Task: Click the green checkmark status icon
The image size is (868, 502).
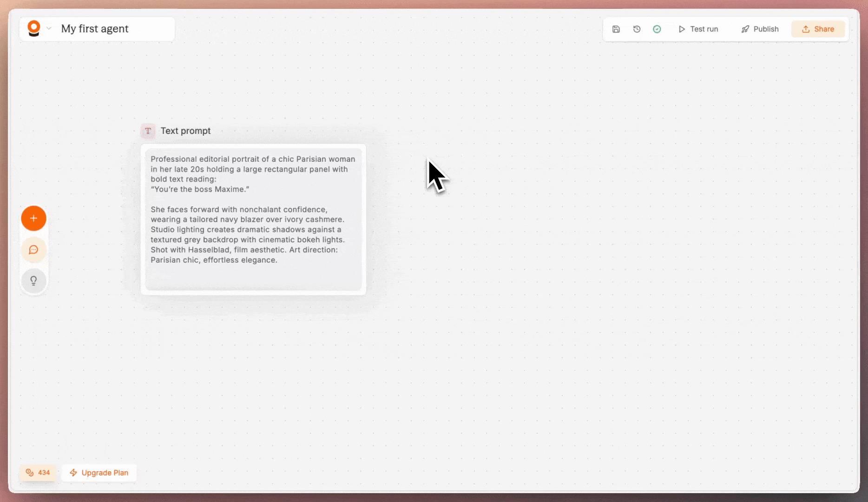Action: pyautogui.click(x=657, y=29)
